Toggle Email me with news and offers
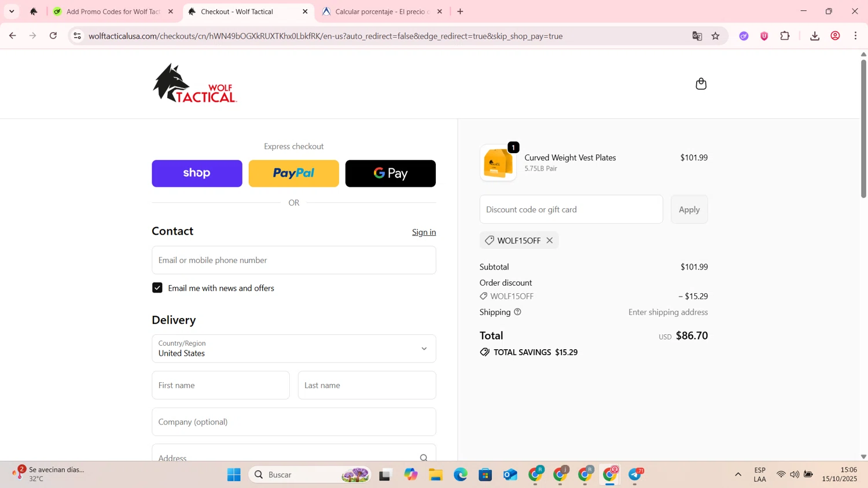Viewport: 868px width, 488px height. tap(157, 288)
